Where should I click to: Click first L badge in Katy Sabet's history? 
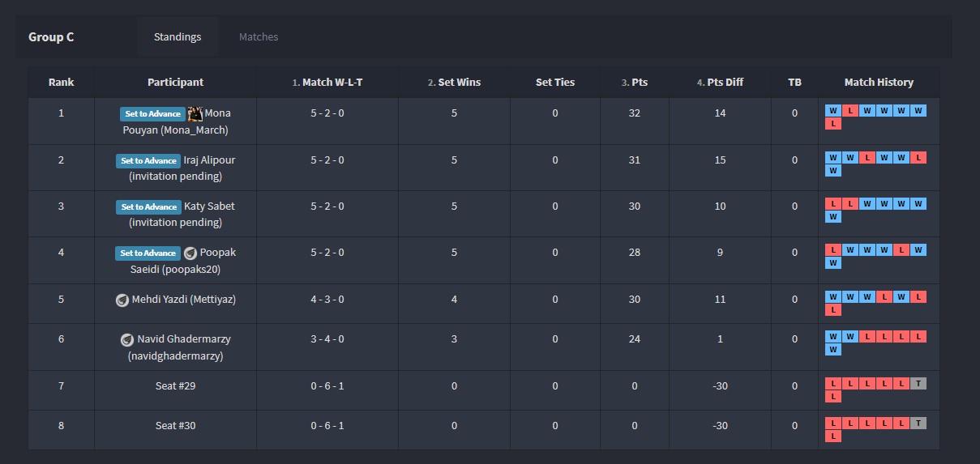(832, 204)
